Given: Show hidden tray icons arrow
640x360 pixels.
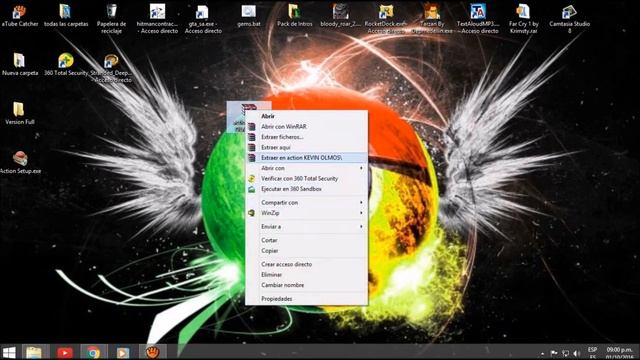Looking at the screenshot, I should pos(542,353).
